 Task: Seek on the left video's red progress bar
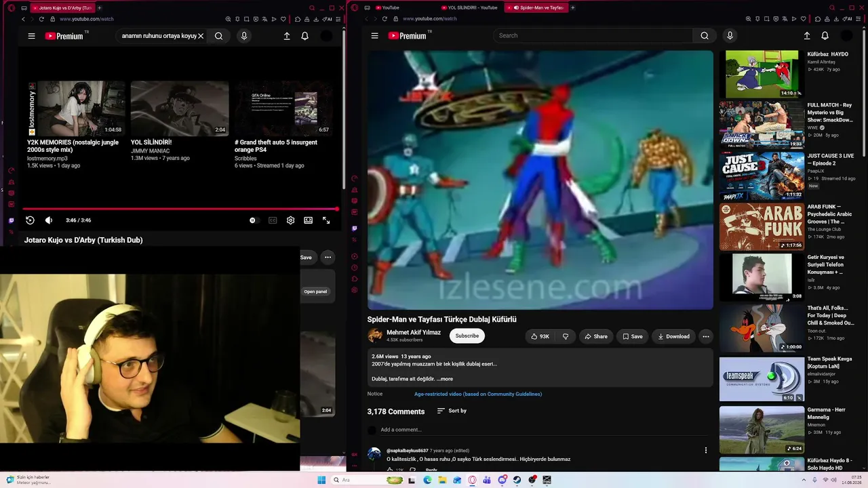click(x=180, y=209)
